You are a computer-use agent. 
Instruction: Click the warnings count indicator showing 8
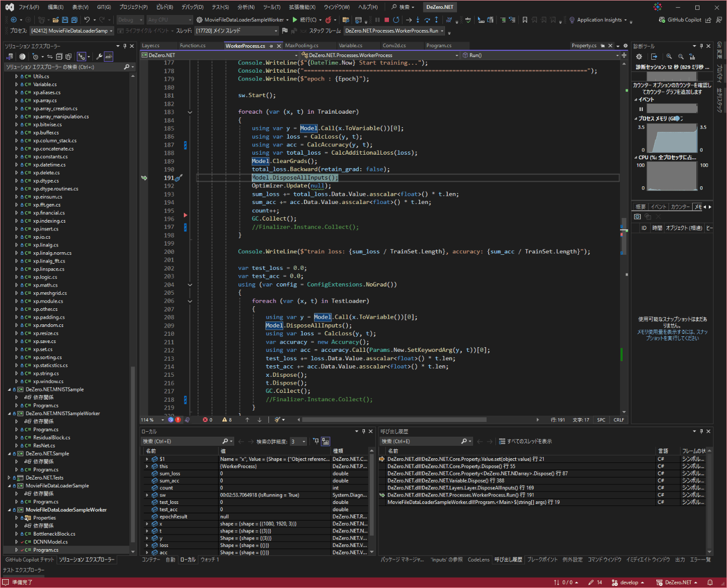coord(227,420)
